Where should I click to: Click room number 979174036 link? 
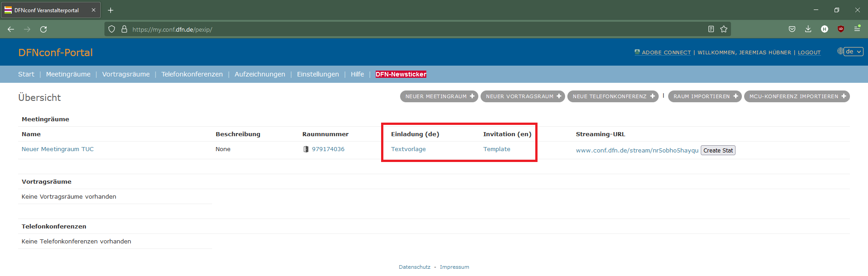pyautogui.click(x=328, y=149)
